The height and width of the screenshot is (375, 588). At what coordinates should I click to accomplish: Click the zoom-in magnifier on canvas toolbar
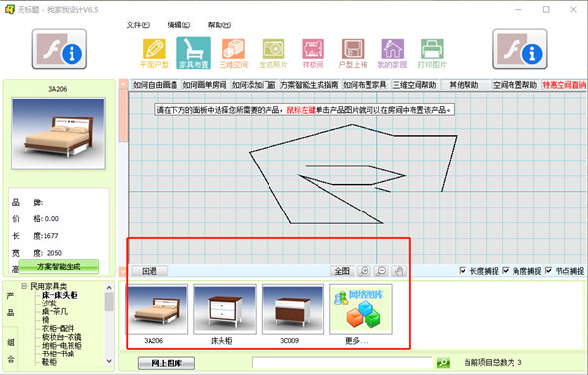point(364,271)
